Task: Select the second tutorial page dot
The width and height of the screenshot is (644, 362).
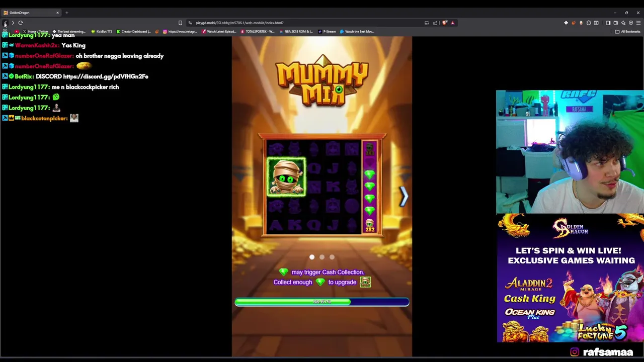Action: click(x=322, y=257)
